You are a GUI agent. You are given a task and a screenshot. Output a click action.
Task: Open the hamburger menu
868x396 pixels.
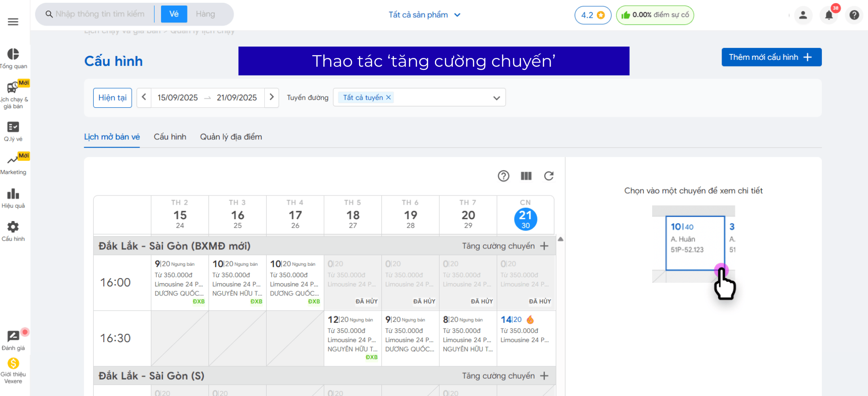(13, 21)
